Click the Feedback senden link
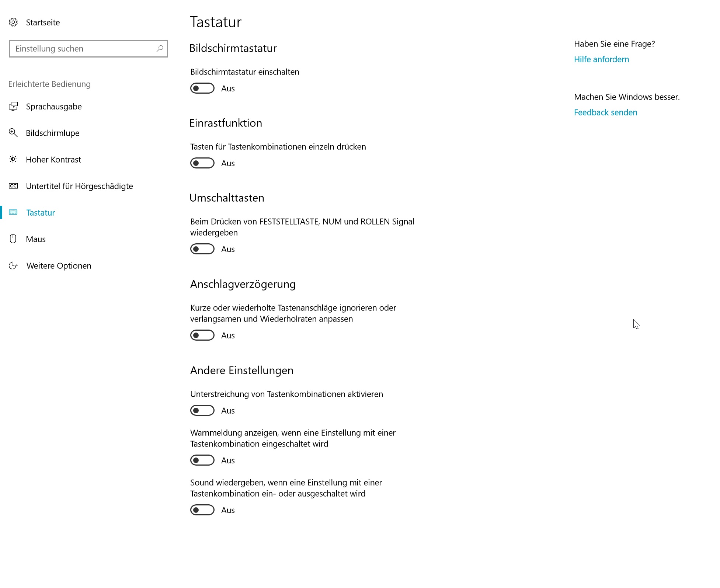Screen dimensions: 720x588 (x=605, y=112)
